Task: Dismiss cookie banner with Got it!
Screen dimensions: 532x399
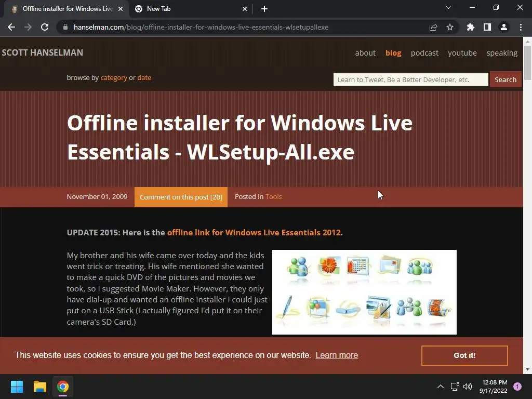Action: click(464, 355)
